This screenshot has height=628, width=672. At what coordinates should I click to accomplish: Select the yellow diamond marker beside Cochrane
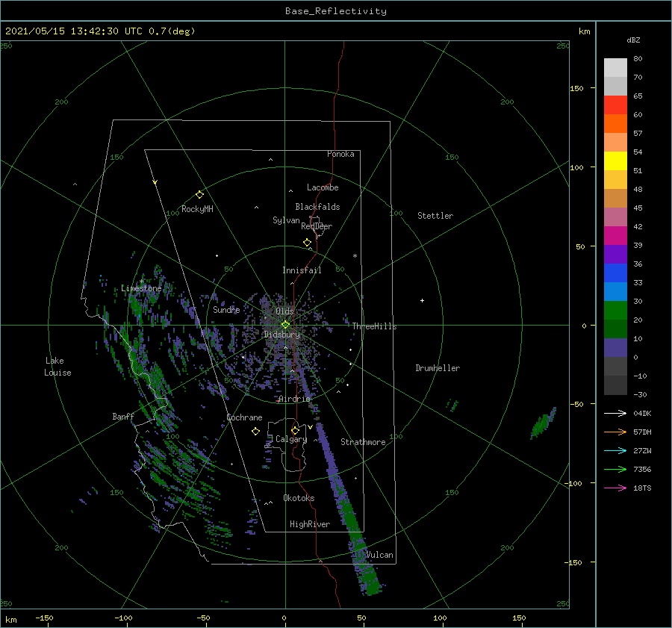tap(255, 432)
